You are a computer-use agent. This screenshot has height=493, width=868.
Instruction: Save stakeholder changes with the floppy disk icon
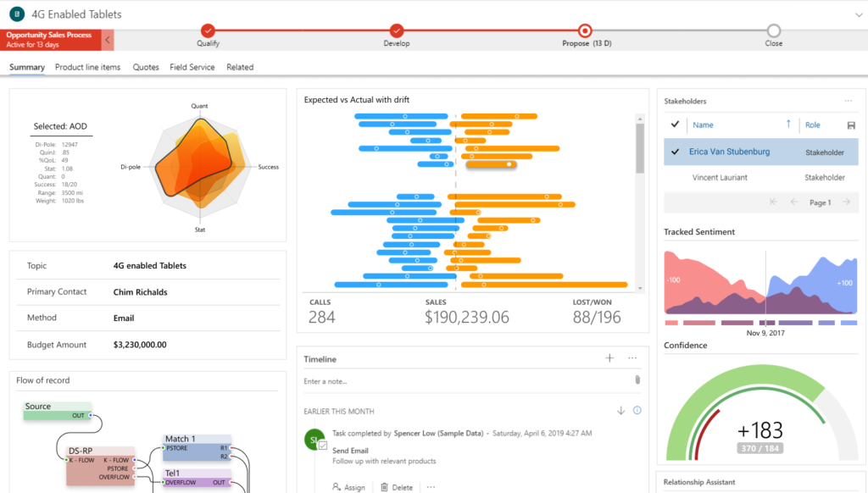tap(851, 125)
